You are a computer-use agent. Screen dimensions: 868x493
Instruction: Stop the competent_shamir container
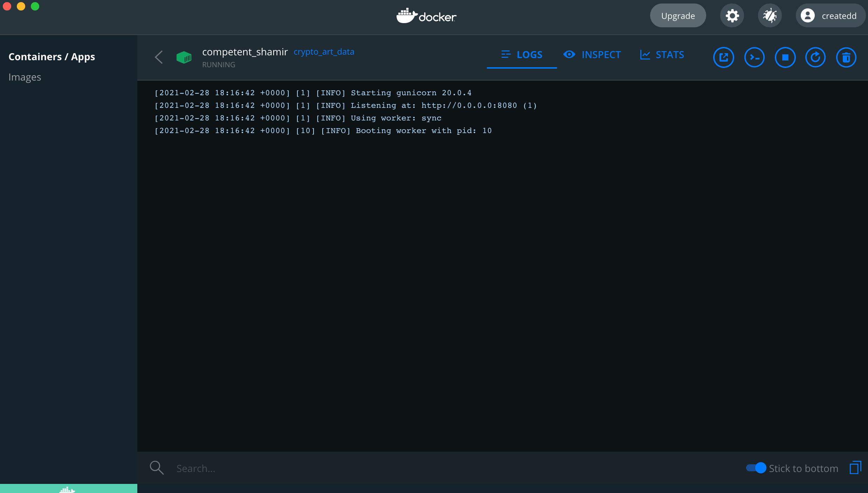(785, 57)
